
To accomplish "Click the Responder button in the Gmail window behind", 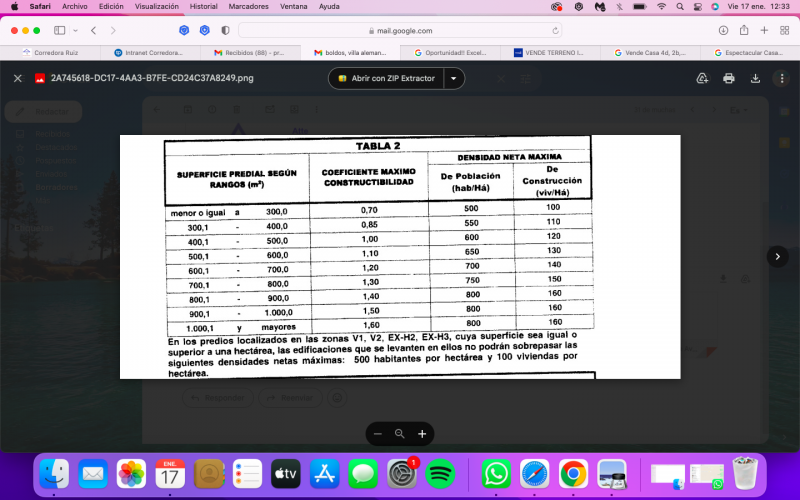I will (218, 398).
